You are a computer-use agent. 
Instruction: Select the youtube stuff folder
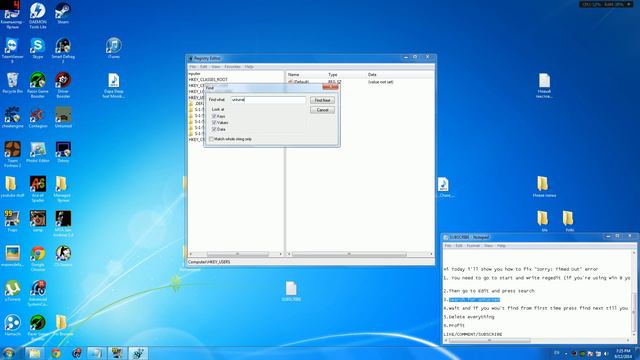(x=12, y=187)
